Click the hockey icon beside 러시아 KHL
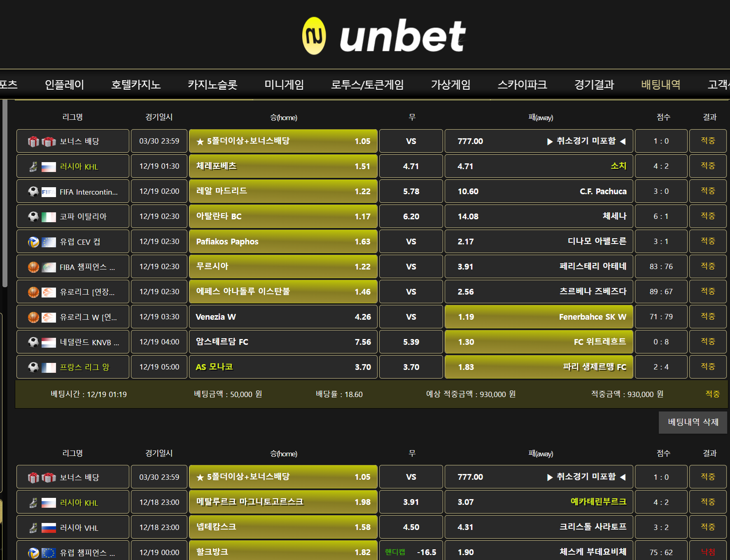The height and width of the screenshot is (560, 730). tap(33, 167)
